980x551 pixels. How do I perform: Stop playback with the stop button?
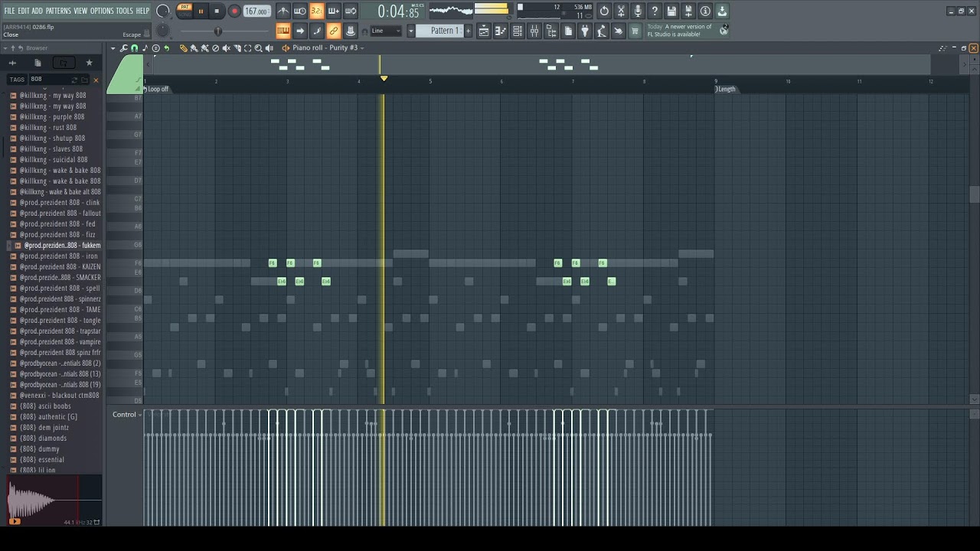(x=217, y=11)
